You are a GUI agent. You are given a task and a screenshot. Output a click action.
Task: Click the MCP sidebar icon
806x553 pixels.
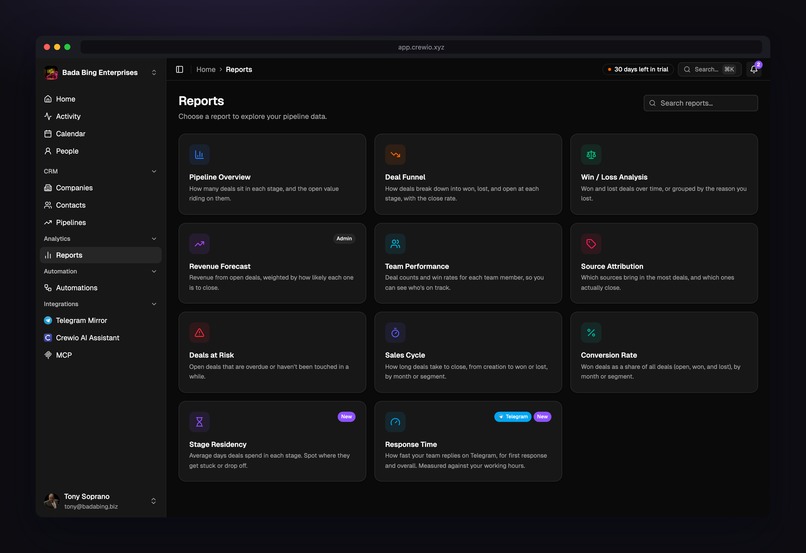click(48, 355)
